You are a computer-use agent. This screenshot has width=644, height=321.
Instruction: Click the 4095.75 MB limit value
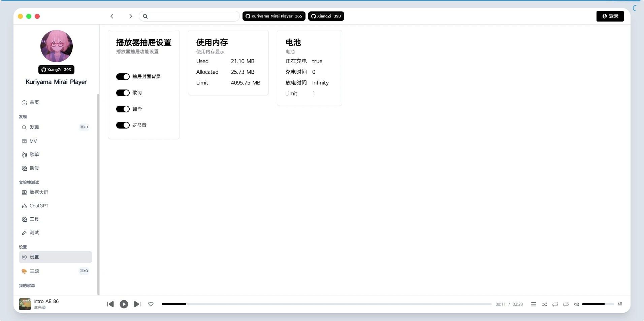[246, 83]
